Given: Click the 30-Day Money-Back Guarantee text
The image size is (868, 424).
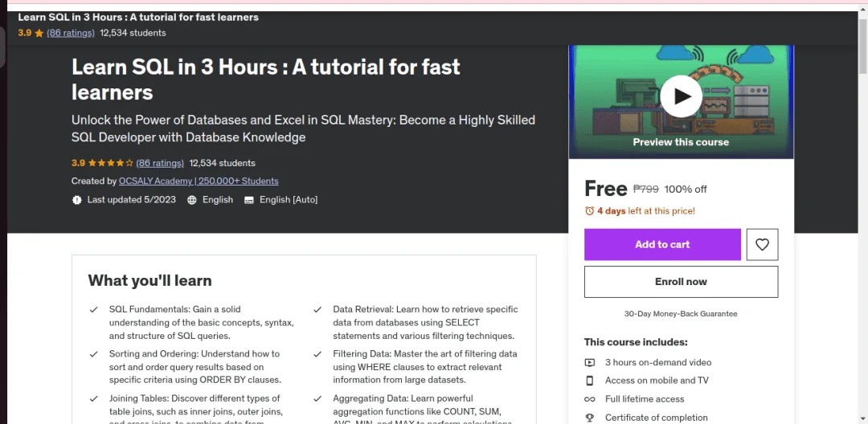Looking at the screenshot, I should pyautogui.click(x=681, y=313).
